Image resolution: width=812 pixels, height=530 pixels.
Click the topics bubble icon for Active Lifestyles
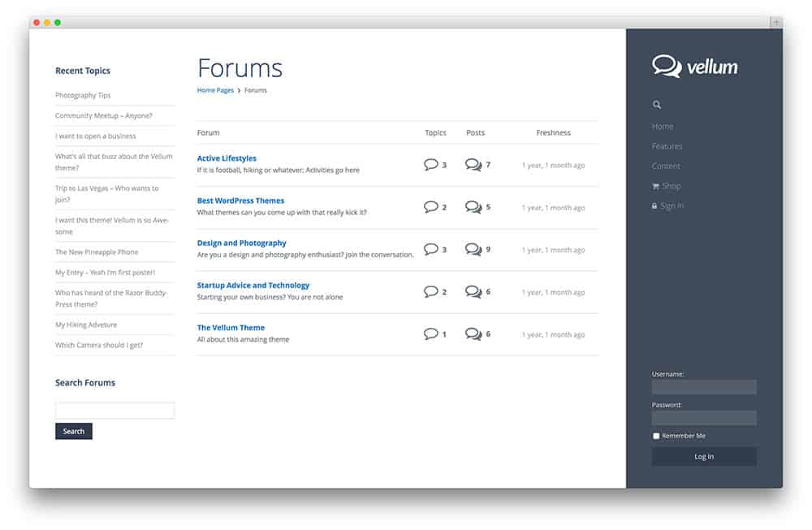pyautogui.click(x=431, y=165)
